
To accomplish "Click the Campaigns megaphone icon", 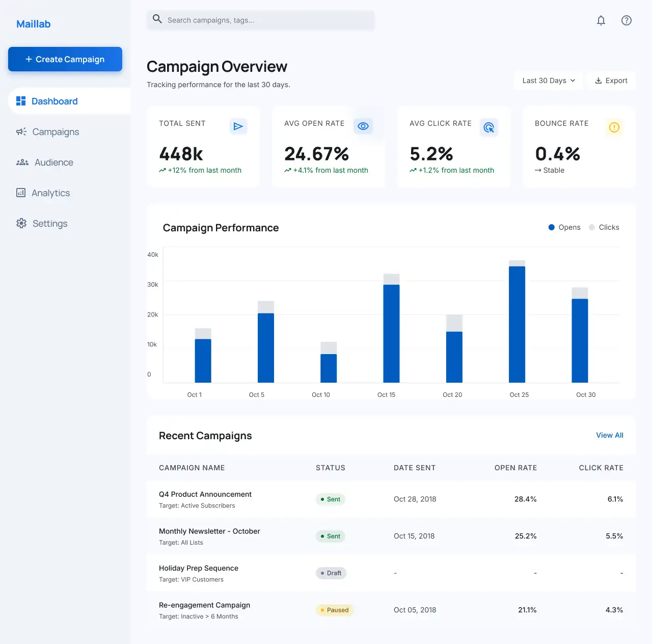I will point(21,131).
